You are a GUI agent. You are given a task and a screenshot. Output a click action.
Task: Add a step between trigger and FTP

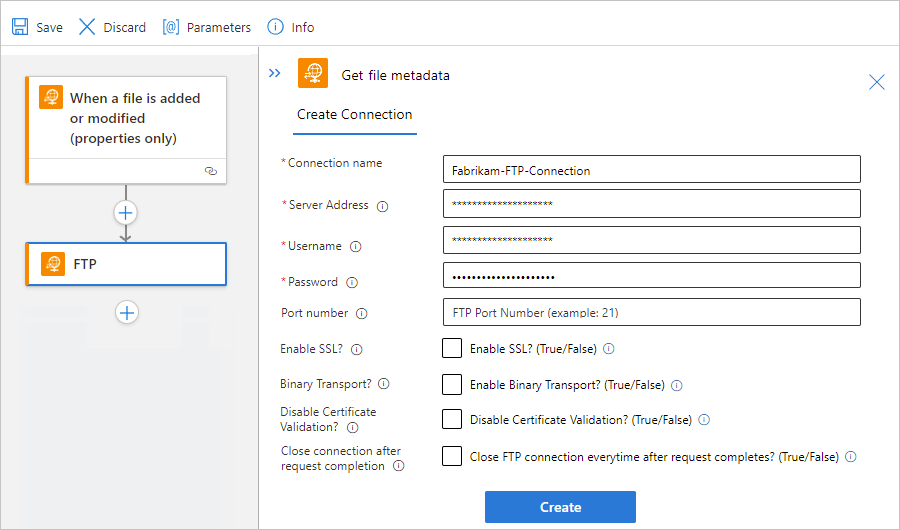tap(126, 212)
